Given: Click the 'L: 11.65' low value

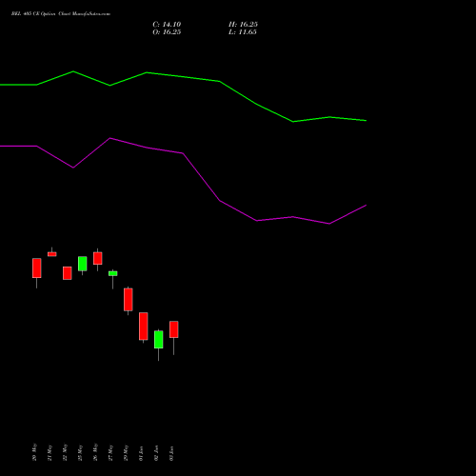Looking at the screenshot, I should click(243, 32).
